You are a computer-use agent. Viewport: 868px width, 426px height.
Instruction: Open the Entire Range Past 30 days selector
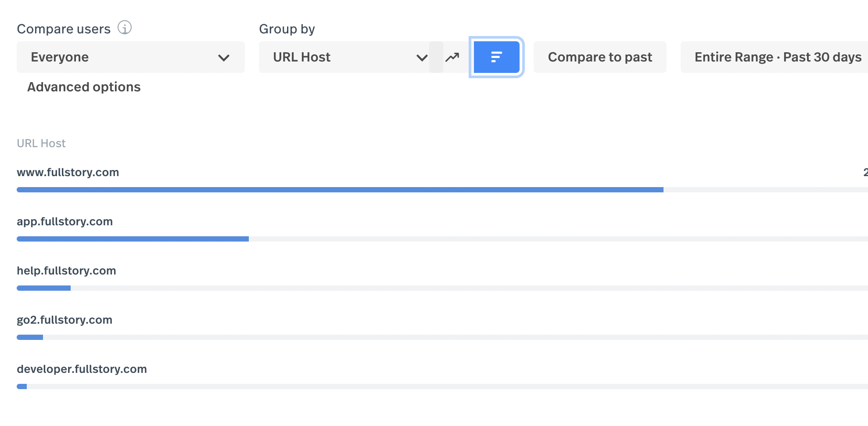point(777,57)
